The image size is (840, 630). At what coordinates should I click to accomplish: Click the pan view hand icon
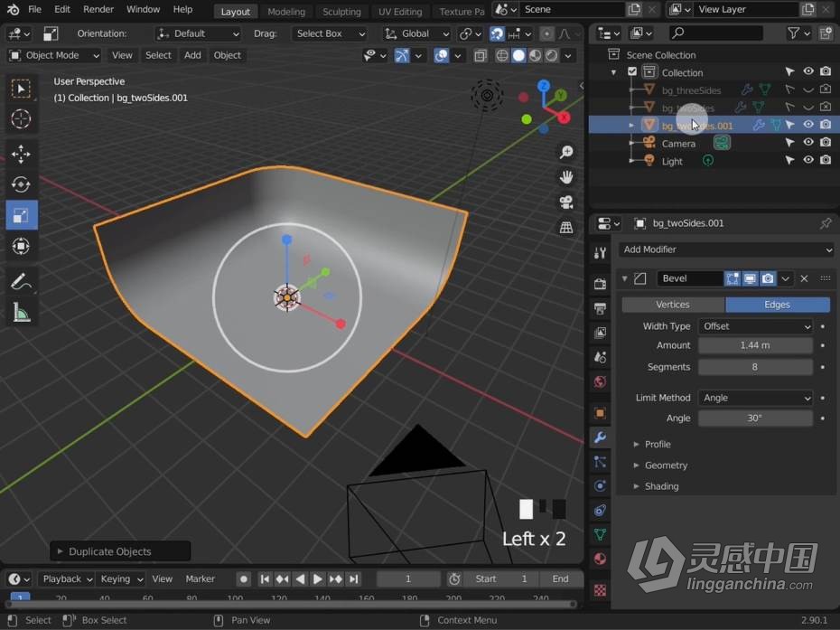click(566, 177)
